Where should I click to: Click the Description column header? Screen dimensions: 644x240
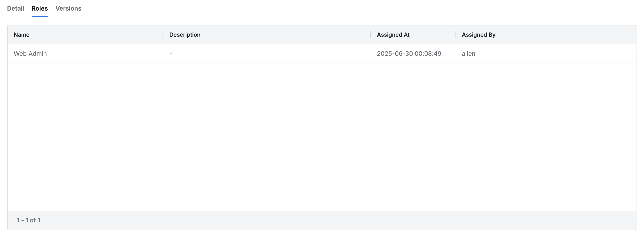[x=185, y=35]
